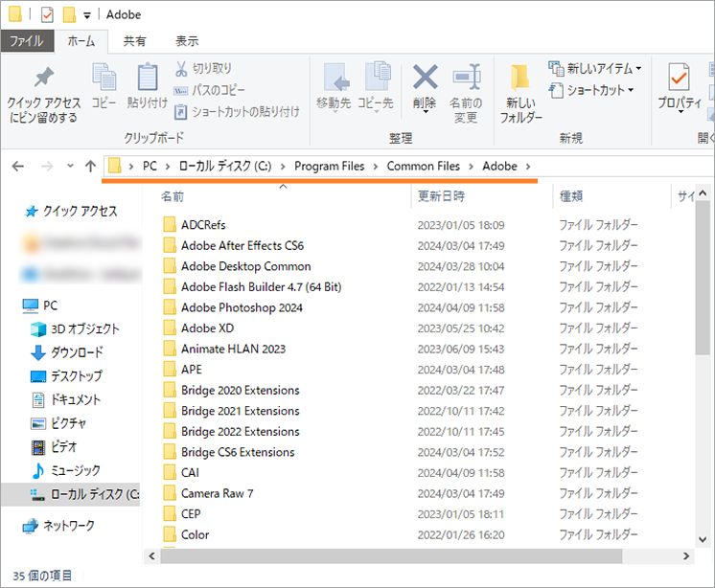Open Videos (ビデオ) in the sidebar
The height and width of the screenshot is (588, 715).
pos(54,447)
